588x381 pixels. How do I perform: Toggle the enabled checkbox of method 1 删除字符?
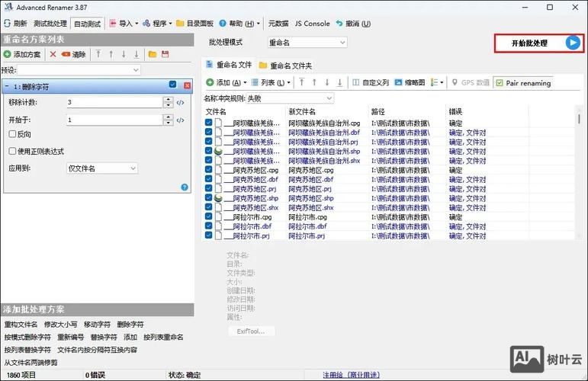[172, 85]
